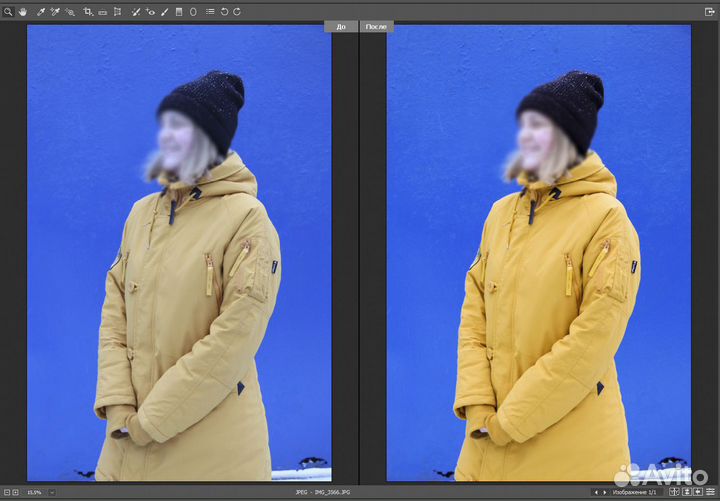Select the White Balance eyedropper tool
The width and height of the screenshot is (720, 501).
pyautogui.click(x=40, y=12)
